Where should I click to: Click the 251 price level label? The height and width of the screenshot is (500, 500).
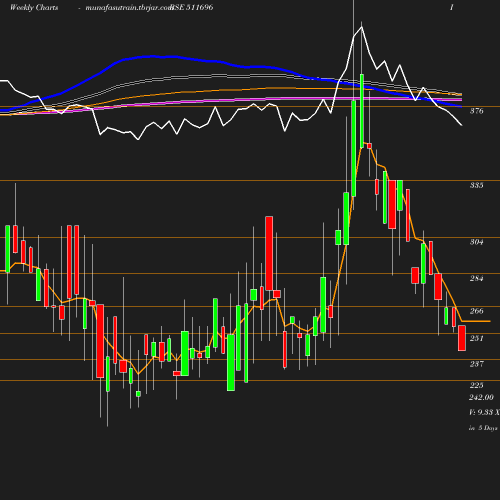(x=476, y=338)
